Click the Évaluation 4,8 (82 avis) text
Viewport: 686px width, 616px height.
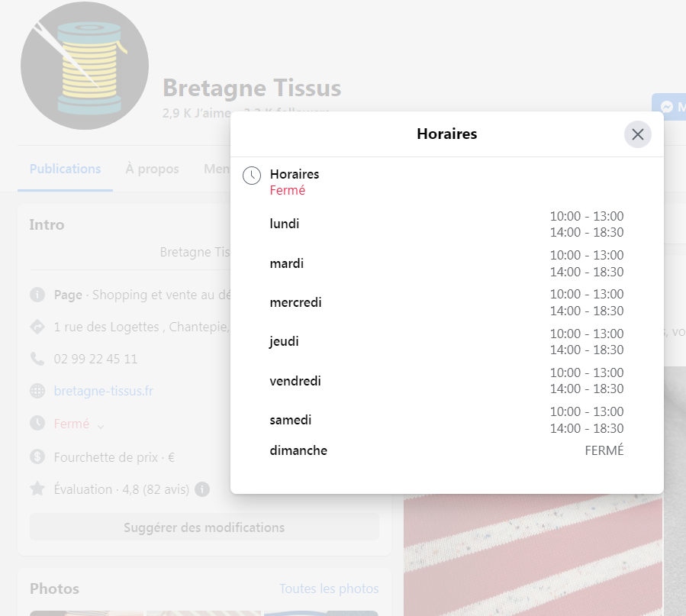click(x=121, y=489)
